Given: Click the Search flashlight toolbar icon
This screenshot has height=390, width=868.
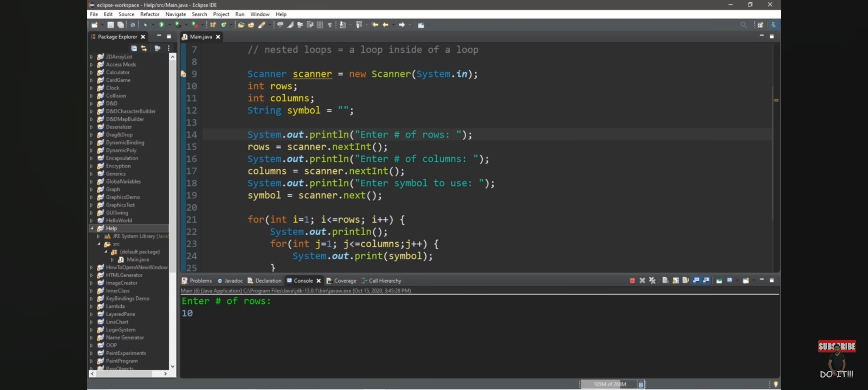Looking at the screenshot, I should (x=262, y=25).
